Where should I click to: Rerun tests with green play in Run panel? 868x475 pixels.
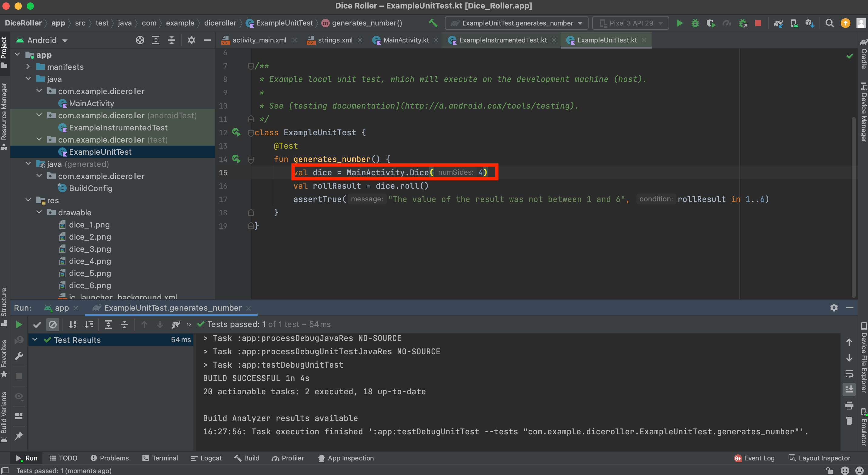(x=19, y=324)
